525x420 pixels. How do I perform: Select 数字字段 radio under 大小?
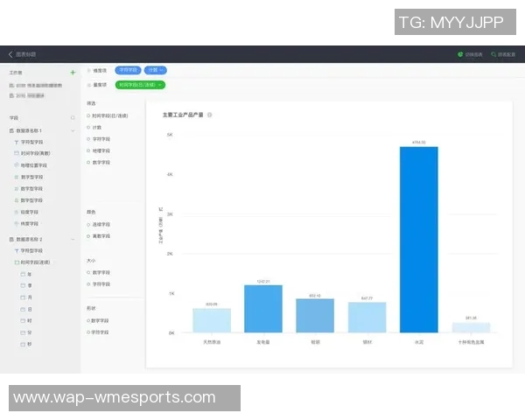click(89, 272)
